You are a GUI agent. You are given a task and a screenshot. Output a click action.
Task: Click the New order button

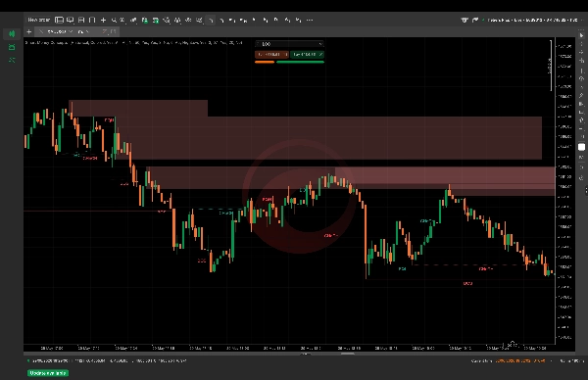tap(38, 20)
